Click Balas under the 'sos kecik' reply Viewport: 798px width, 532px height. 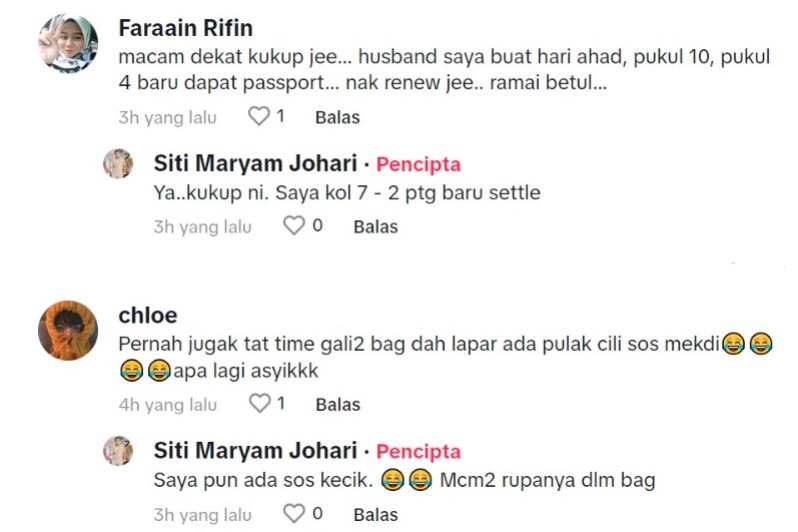click(x=376, y=515)
